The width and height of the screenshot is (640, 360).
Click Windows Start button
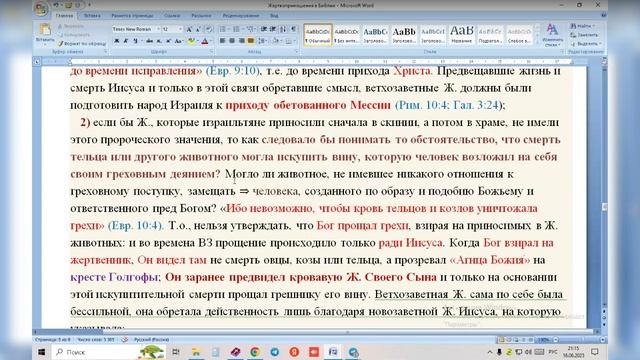click(x=42, y=352)
